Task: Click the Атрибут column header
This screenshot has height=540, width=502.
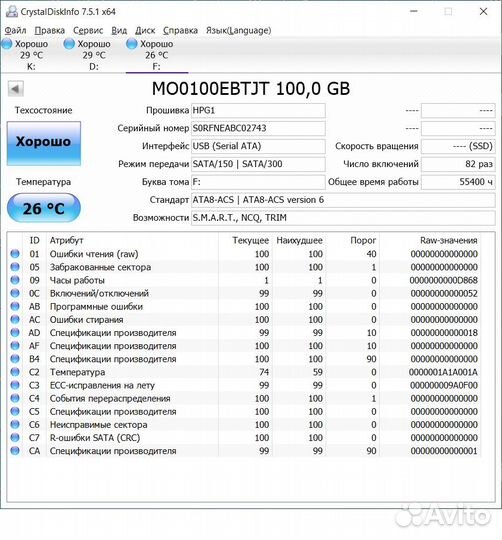Action: (x=66, y=240)
